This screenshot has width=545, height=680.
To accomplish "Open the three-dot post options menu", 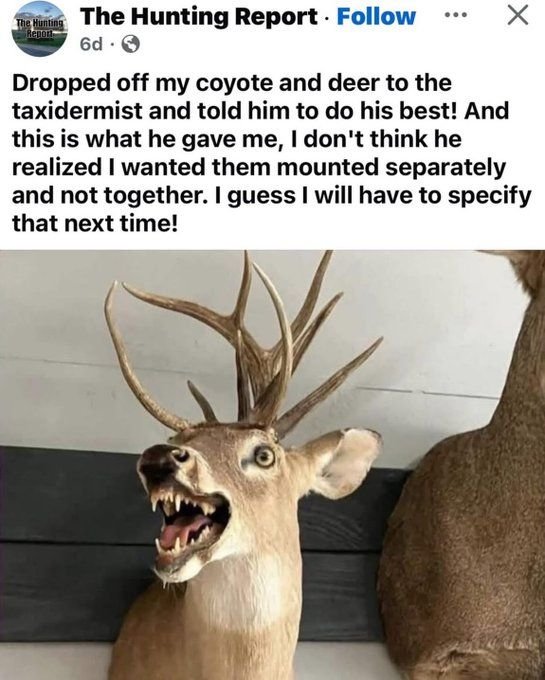I will (x=456, y=16).
